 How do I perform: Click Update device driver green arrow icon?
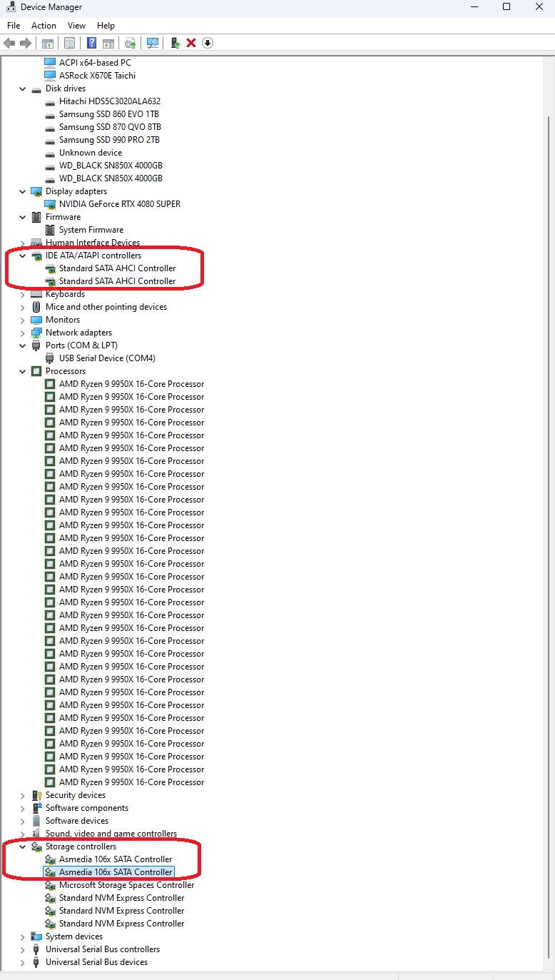[x=175, y=43]
